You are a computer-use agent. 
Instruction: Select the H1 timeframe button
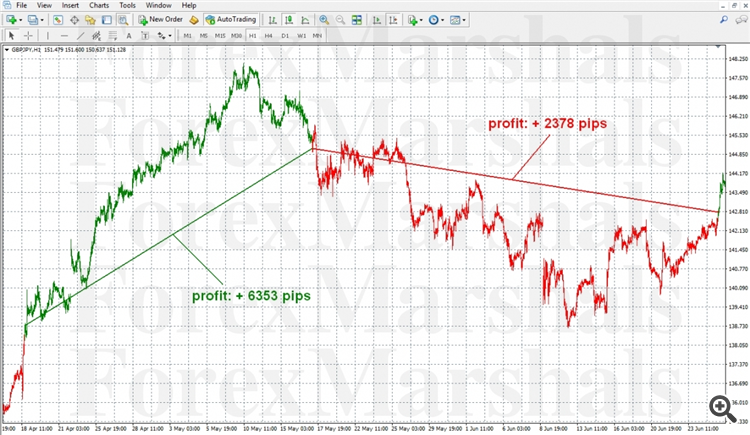(253, 36)
